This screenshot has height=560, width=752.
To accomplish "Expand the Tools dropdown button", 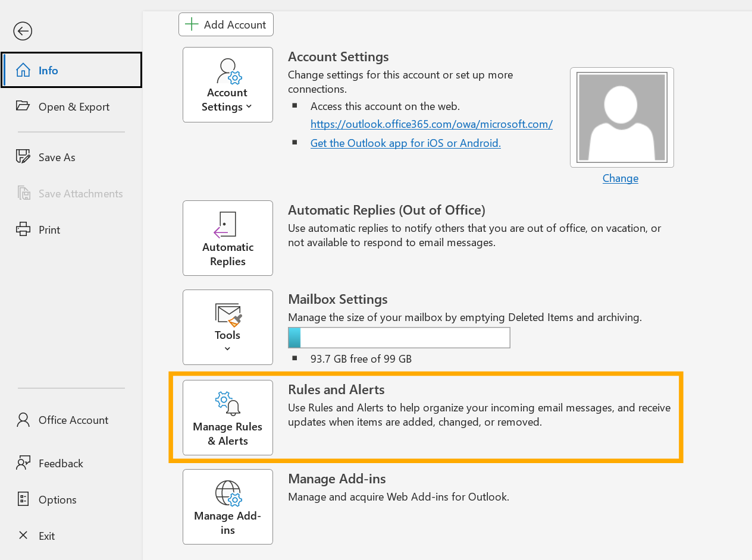I will pyautogui.click(x=228, y=327).
